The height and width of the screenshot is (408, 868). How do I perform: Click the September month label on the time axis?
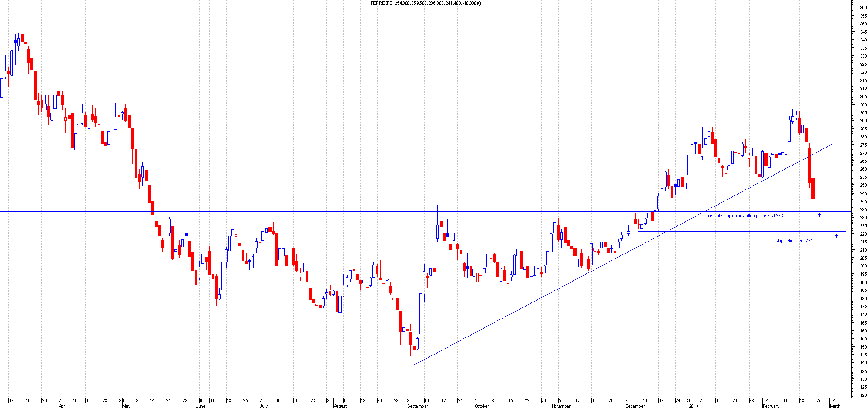pos(418,406)
